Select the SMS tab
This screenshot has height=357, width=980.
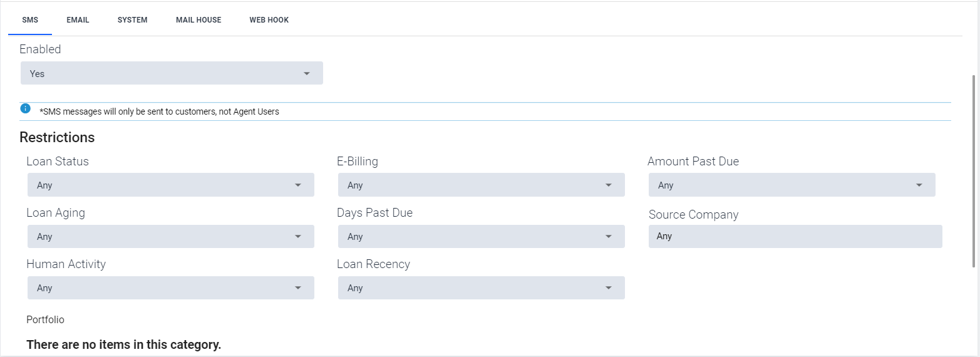pos(30,20)
